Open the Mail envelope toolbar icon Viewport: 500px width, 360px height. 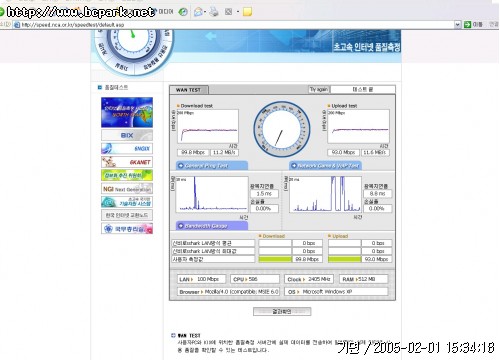(x=198, y=12)
